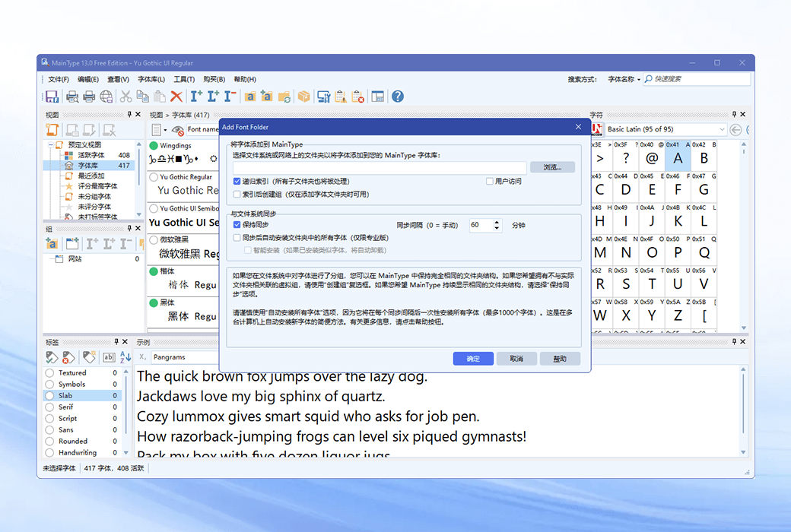The width and height of the screenshot is (791, 532).
Task: Click the first install font I+ icon
Action: 196,97
